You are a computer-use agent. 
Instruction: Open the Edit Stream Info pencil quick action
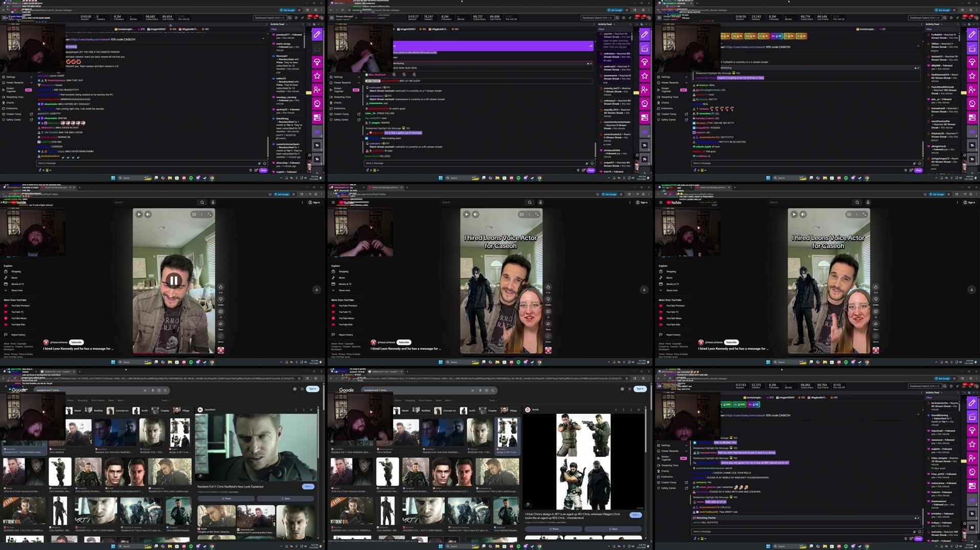[x=316, y=34]
